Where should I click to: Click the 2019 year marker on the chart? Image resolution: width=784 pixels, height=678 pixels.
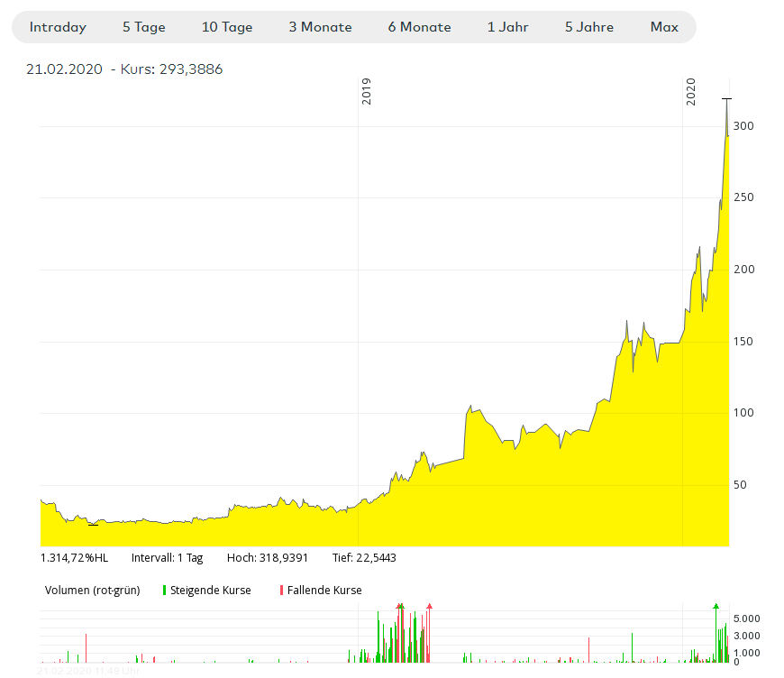click(365, 91)
